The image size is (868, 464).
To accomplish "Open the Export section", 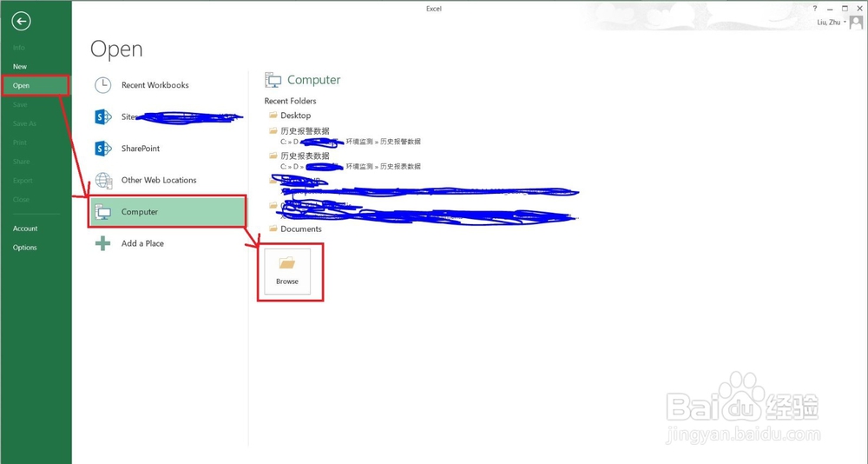I will [23, 180].
